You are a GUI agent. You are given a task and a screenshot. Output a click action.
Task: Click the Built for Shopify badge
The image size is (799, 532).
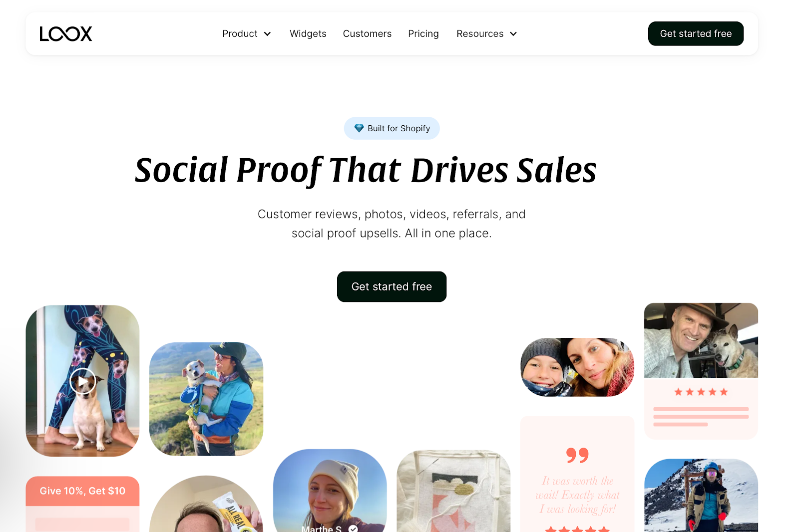(392, 128)
